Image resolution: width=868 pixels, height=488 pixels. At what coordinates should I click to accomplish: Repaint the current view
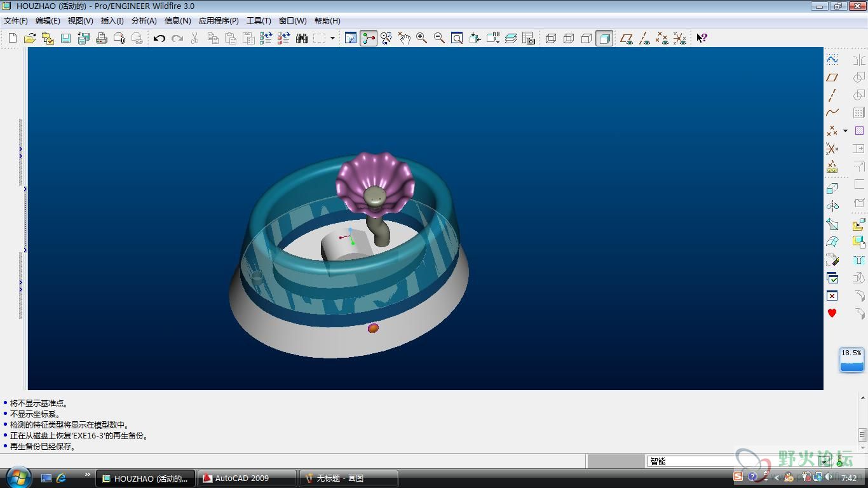pyautogui.click(x=351, y=38)
